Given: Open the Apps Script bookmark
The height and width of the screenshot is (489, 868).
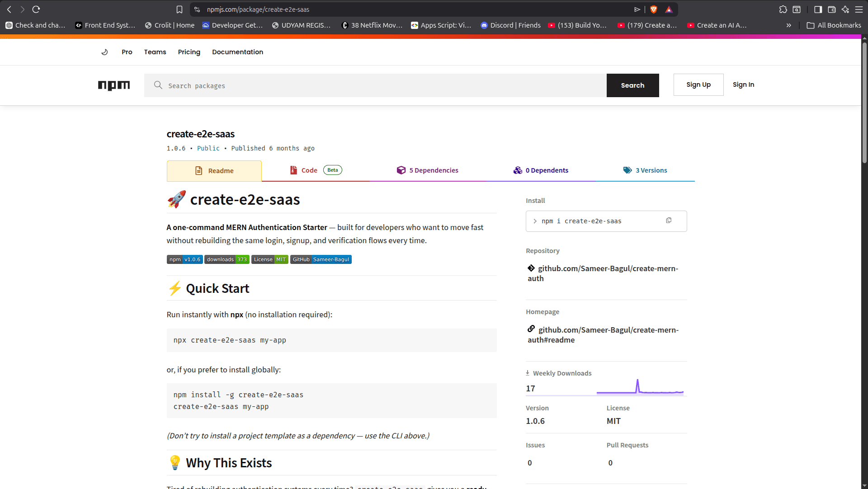Looking at the screenshot, I should (x=441, y=25).
